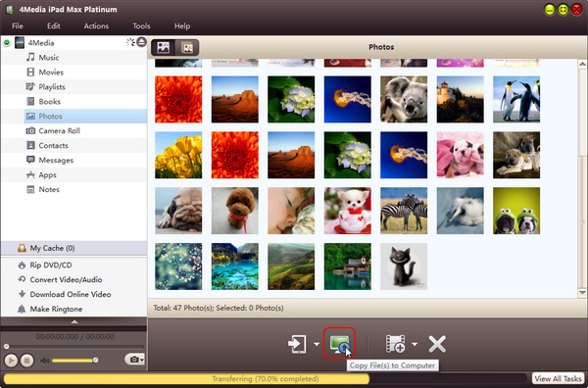This screenshot has height=388, width=588.
Task: Switch to album view mode
Action: 187,47
